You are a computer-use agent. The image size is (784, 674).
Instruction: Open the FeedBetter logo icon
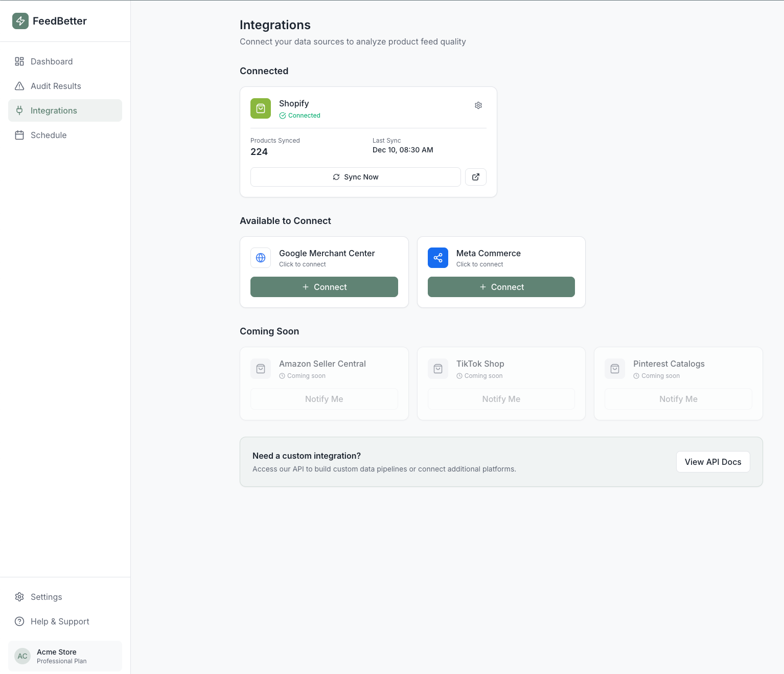(x=20, y=21)
